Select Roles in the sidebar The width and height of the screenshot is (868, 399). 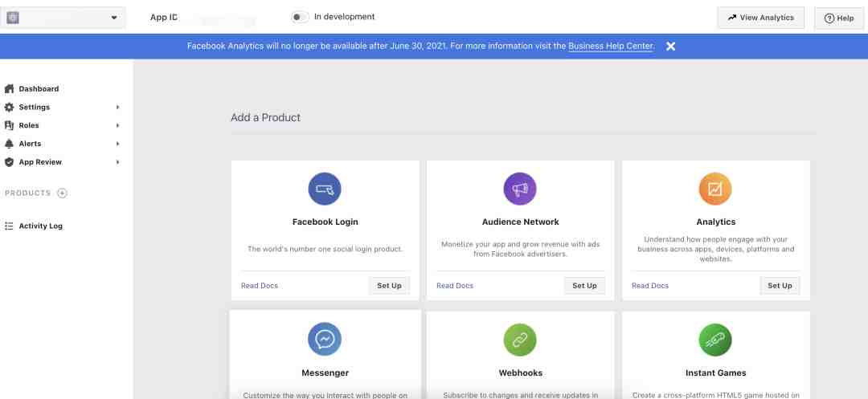point(29,125)
